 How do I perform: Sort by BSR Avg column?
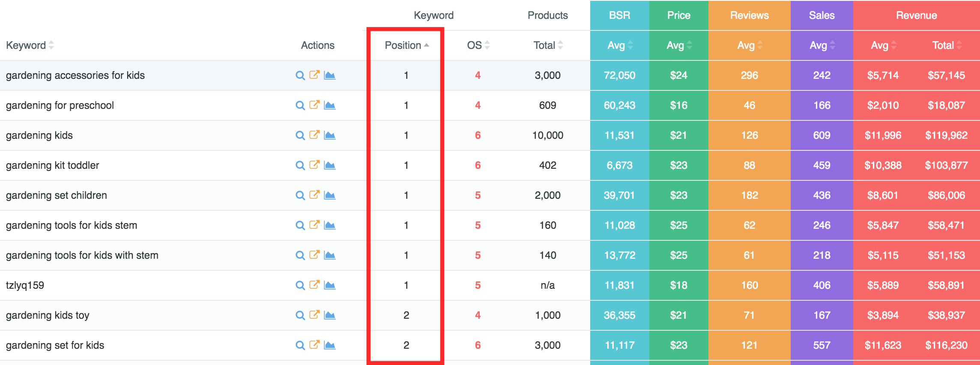620,45
